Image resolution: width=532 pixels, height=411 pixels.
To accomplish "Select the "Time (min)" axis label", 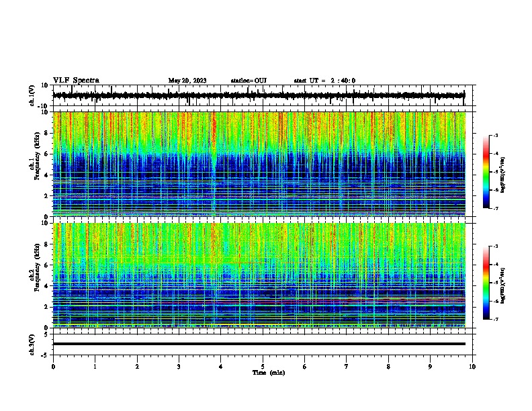I will 269,373.
